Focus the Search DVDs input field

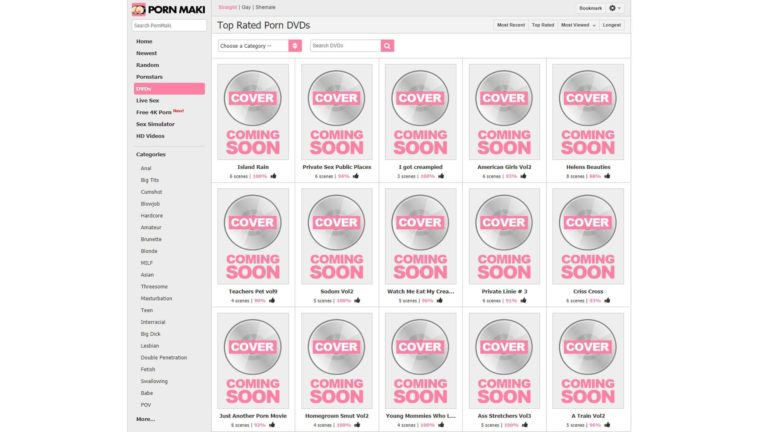pyautogui.click(x=344, y=46)
